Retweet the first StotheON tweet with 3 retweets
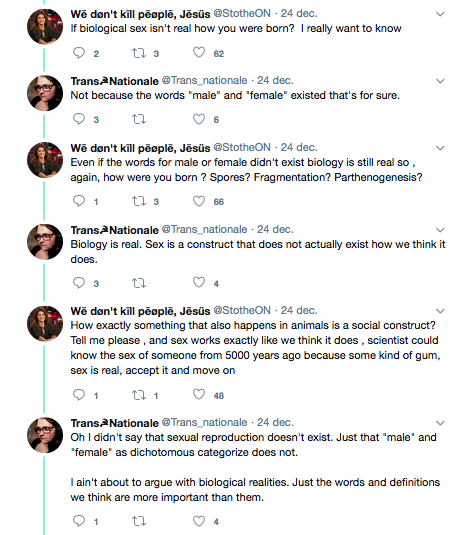Image resolution: width=472 pixels, height=535 pixels. (x=139, y=53)
